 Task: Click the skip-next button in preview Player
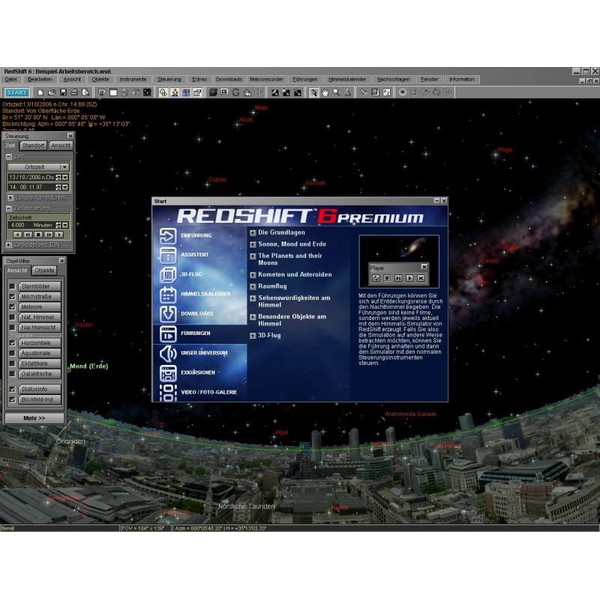coord(398,278)
